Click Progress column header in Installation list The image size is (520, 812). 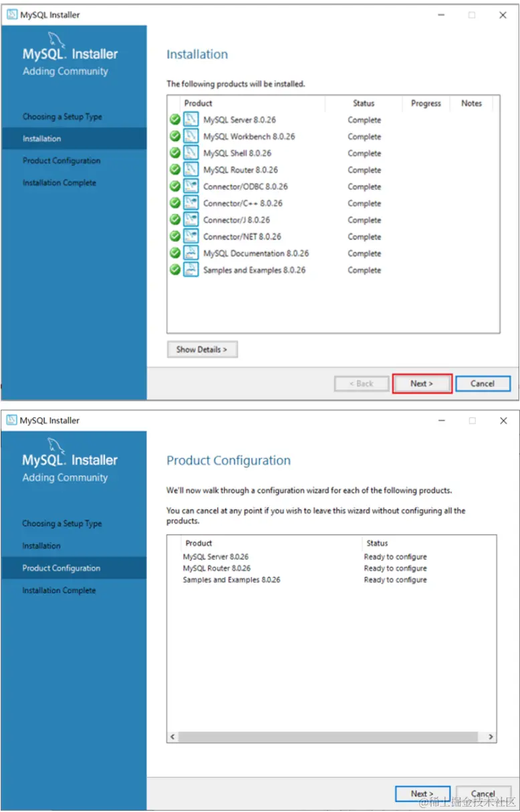[x=426, y=104]
